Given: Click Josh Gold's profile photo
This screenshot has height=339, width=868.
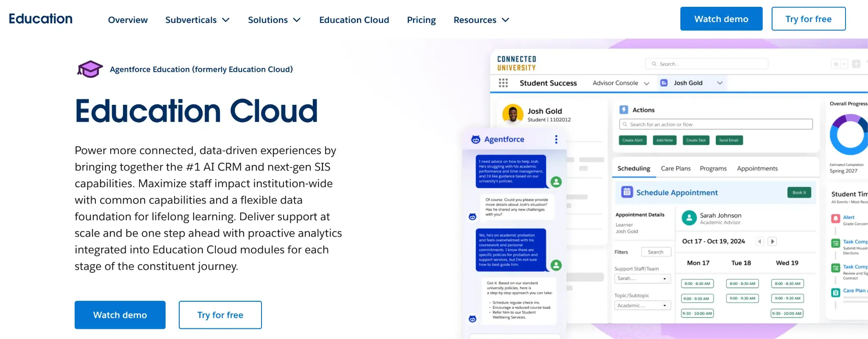Looking at the screenshot, I should [513, 115].
